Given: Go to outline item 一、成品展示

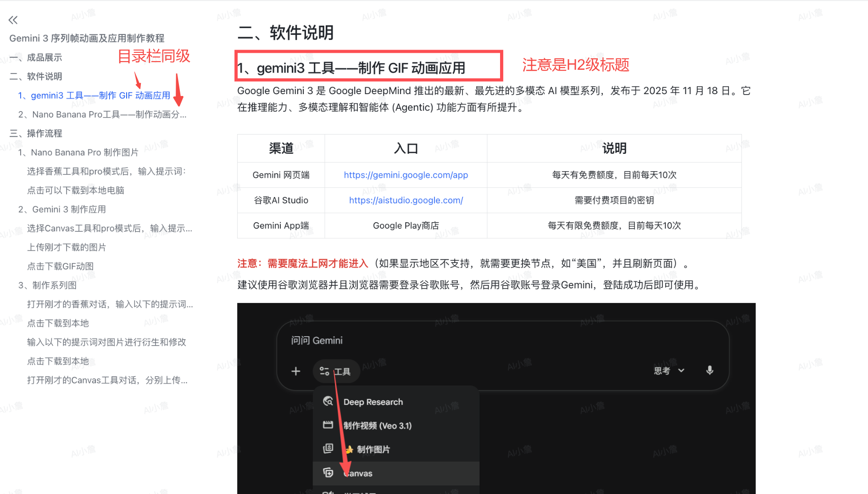Looking at the screenshot, I should (36, 57).
